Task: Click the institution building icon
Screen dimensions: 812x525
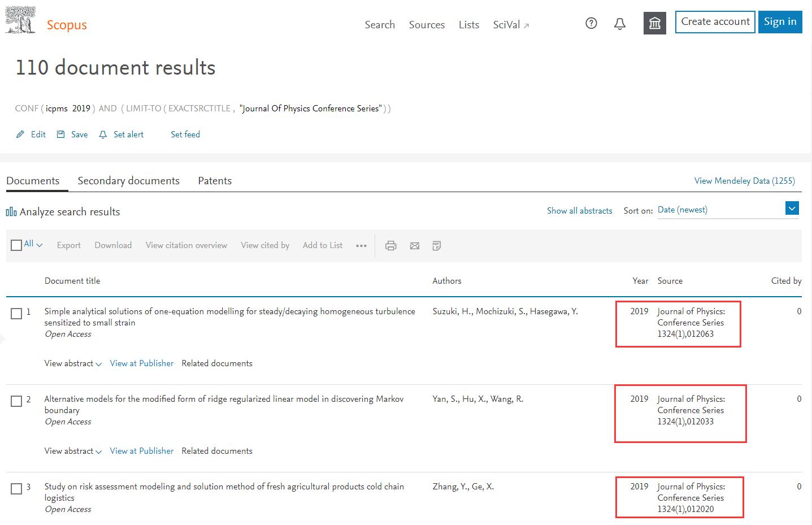Action: tap(654, 23)
